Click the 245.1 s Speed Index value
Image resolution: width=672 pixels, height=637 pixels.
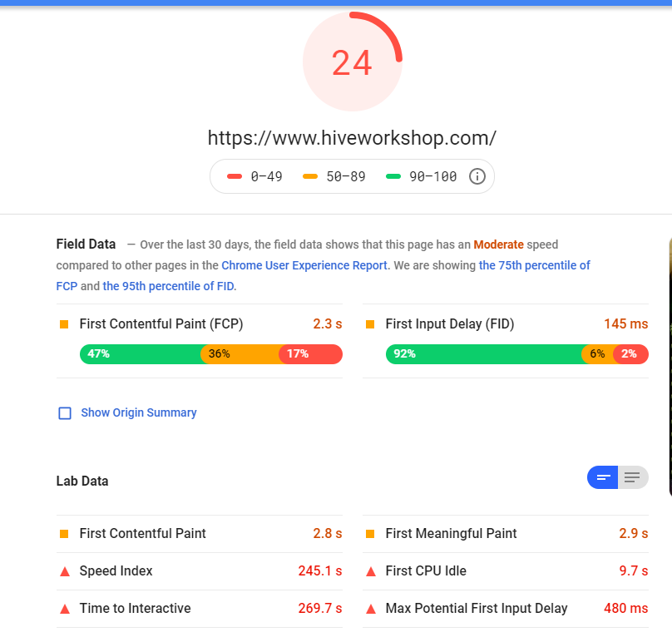[x=320, y=571]
